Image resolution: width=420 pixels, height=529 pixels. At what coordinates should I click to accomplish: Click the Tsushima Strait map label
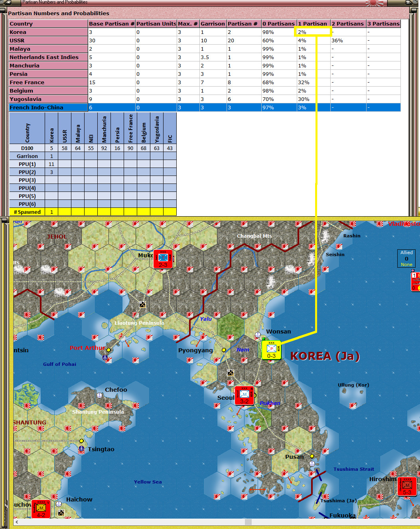click(x=354, y=469)
